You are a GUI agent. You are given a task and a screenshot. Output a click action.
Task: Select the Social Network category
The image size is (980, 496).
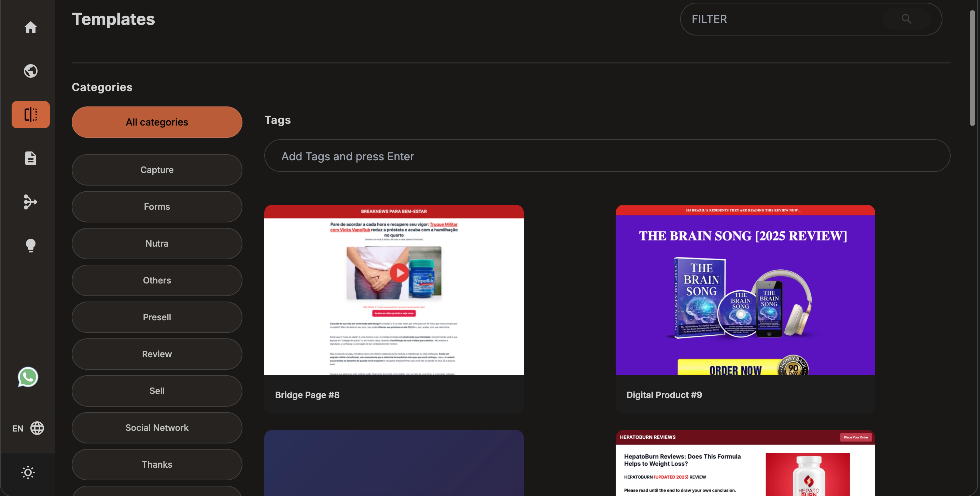coord(157,427)
